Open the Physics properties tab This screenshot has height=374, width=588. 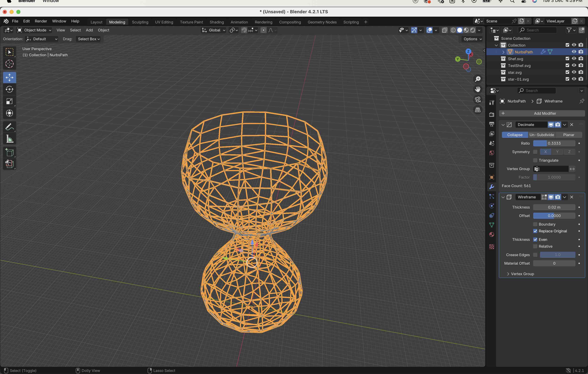(492, 206)
